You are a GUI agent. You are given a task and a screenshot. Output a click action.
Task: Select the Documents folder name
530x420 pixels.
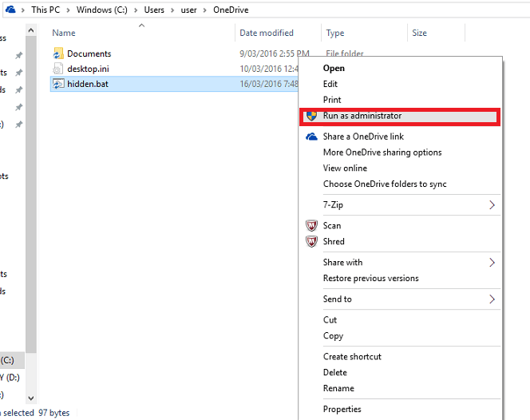click(x=89, y=53)
